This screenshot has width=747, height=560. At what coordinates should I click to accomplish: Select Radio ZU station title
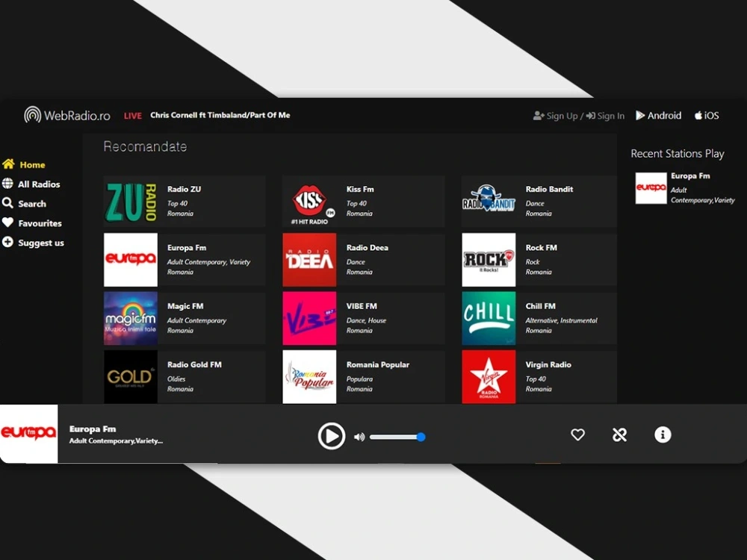tap(184, 189)
